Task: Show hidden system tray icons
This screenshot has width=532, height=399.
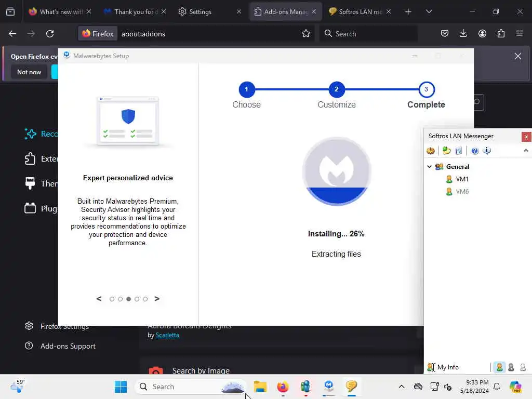Action: tap(402, 387)
